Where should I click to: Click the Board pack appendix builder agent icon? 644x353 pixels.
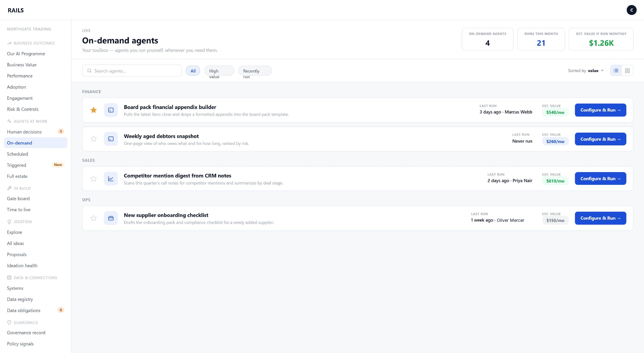point(111,110)
